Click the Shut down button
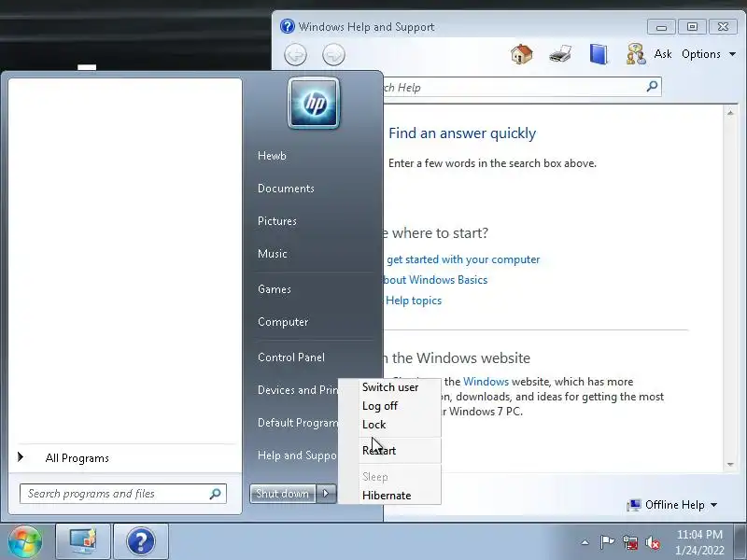 [x=283, y=494]
